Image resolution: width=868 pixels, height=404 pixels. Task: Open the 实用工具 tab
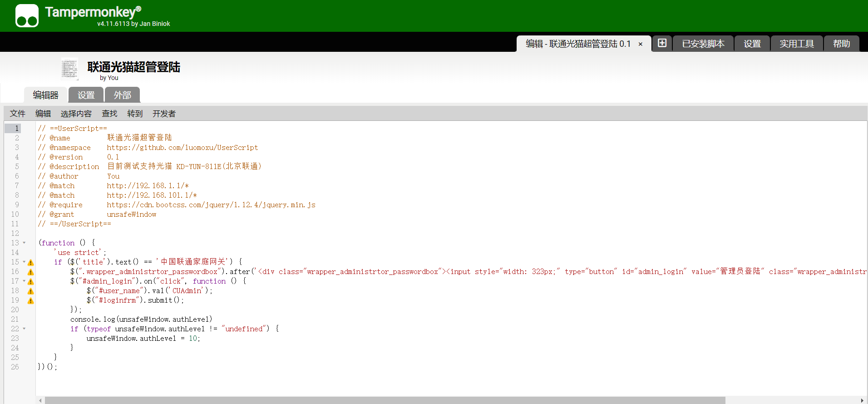pyautogui.click(x=797, y=44)
